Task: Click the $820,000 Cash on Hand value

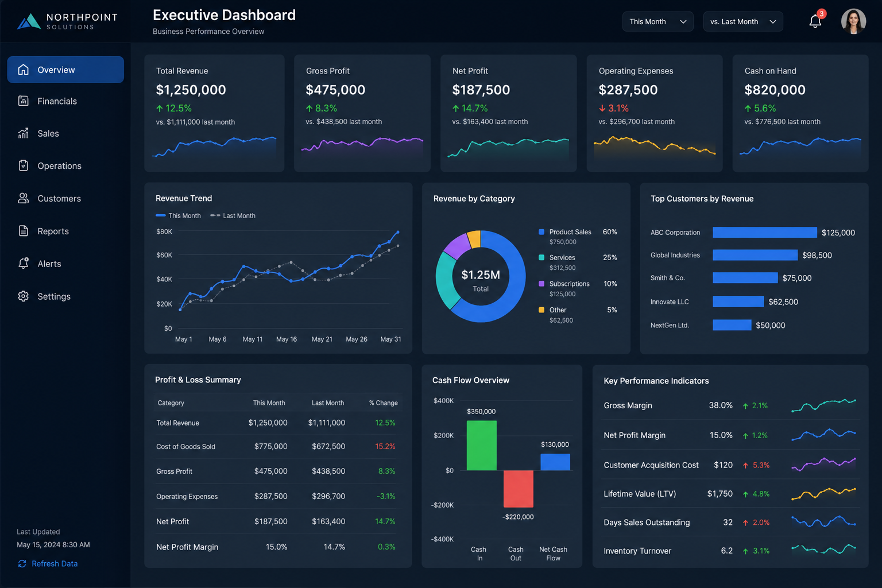Action: pyautogui.click(x=775, y=90)
